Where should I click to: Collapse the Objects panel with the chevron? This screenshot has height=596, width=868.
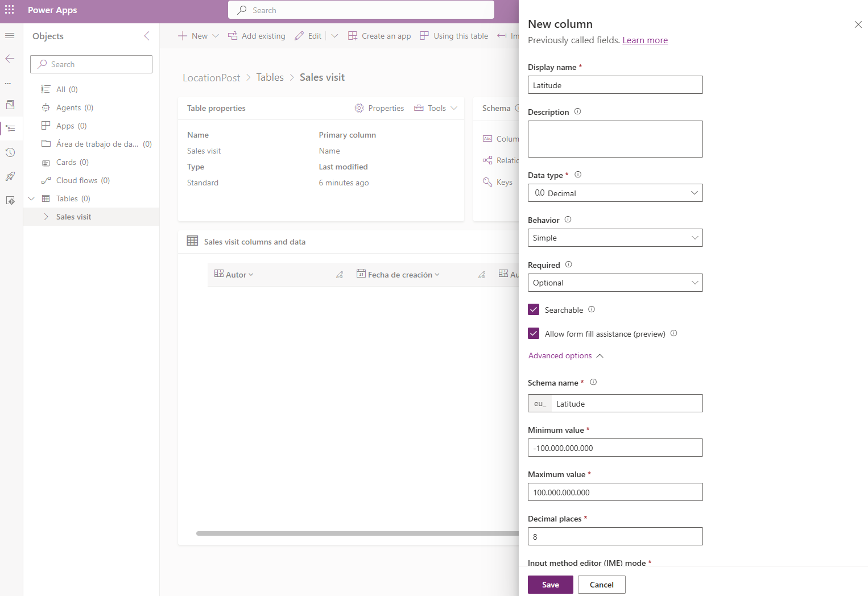[147, 36]
